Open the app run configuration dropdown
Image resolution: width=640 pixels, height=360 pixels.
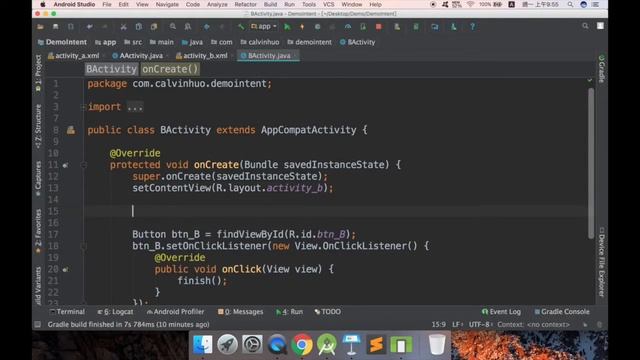click(264, 27)
